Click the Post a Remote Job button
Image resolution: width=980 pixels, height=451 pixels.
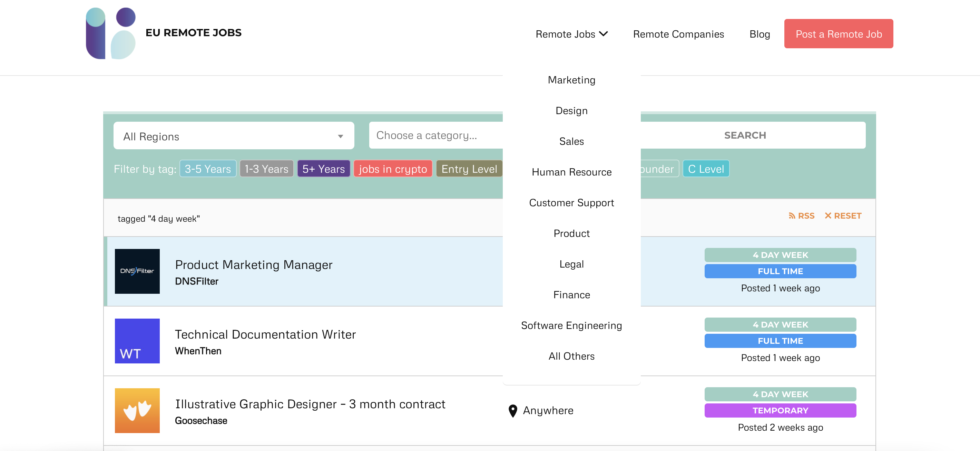click(x=839, y=33)
